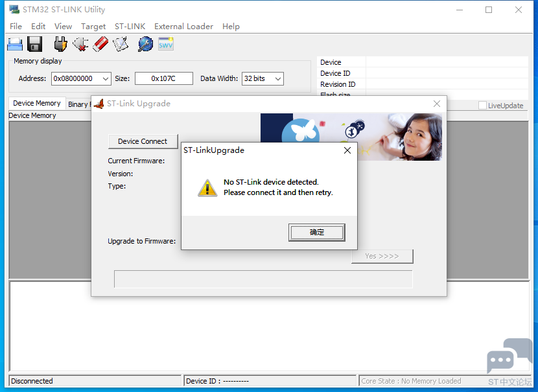
Task: Click the Size input field
Action: click(x=163, y=78)
